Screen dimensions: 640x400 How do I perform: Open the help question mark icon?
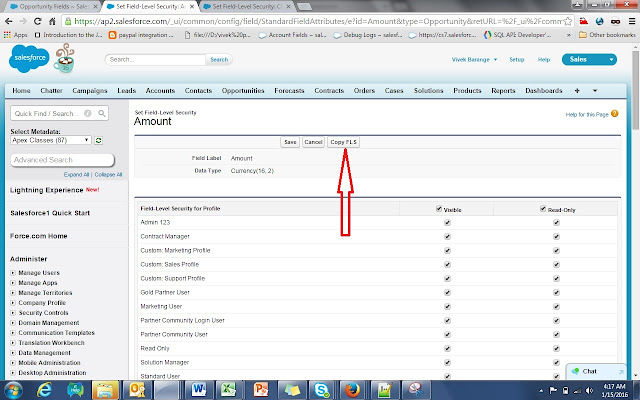click(614, 114)
